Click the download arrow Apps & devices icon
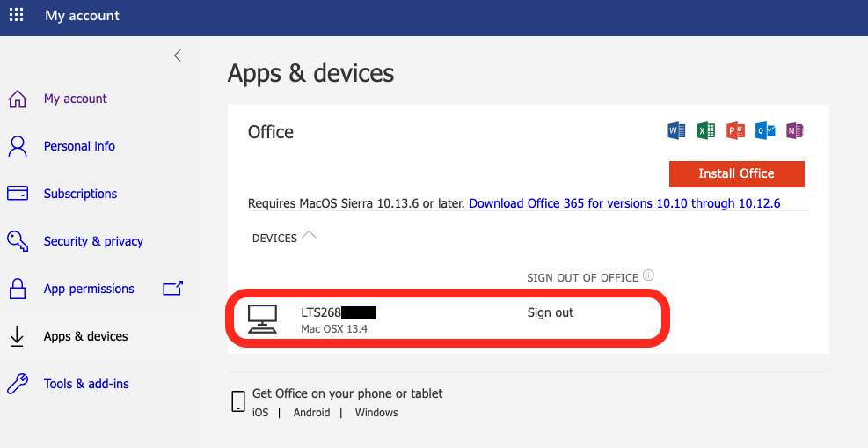This screenshot has height=448, width=868. pos(18,336)
